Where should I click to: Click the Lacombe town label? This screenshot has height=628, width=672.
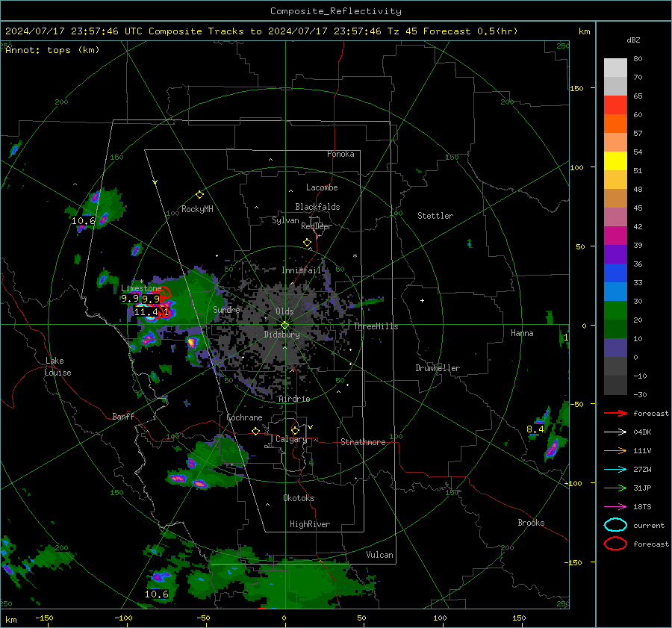[322, 187]
